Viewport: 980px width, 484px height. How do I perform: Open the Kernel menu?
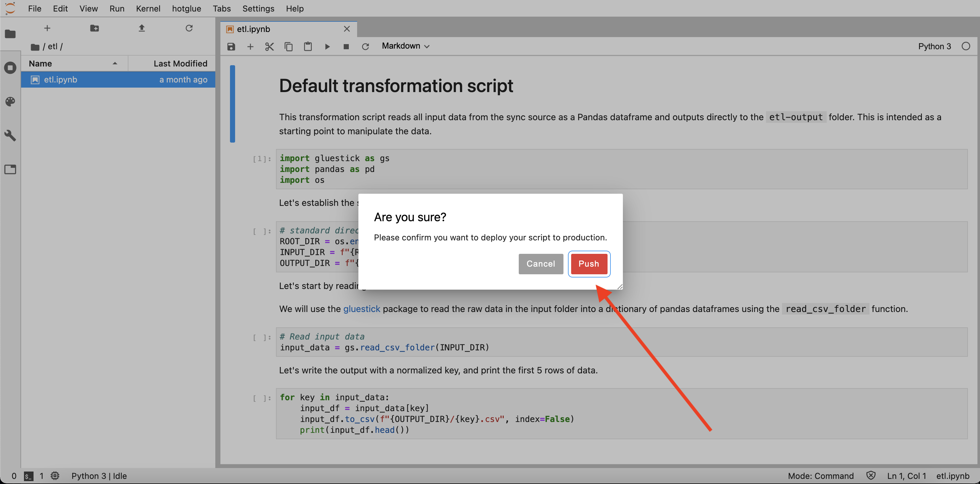pos(148,8)
